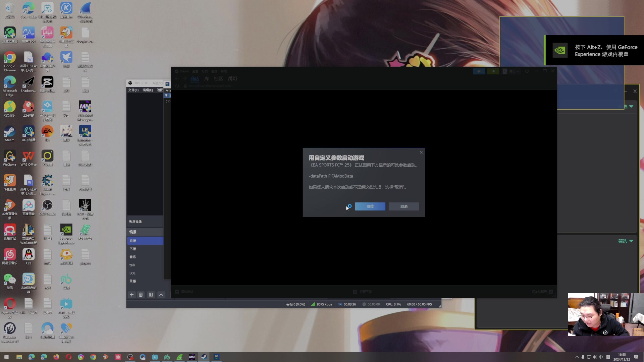Toggle the 中 input method indicator
644x362 pixels.
(x=601, y=357)
